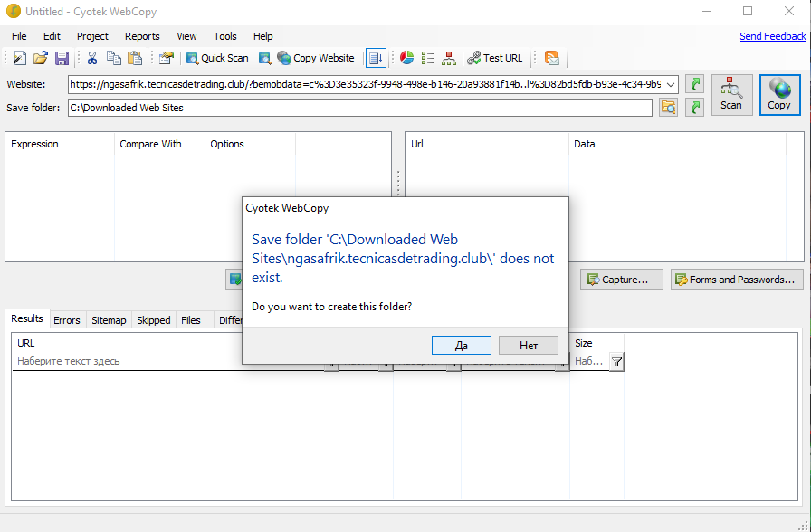Viewport: 811px width, 532px height.
Task: Follow the Send Feedback link
Action: pos(773,36)
